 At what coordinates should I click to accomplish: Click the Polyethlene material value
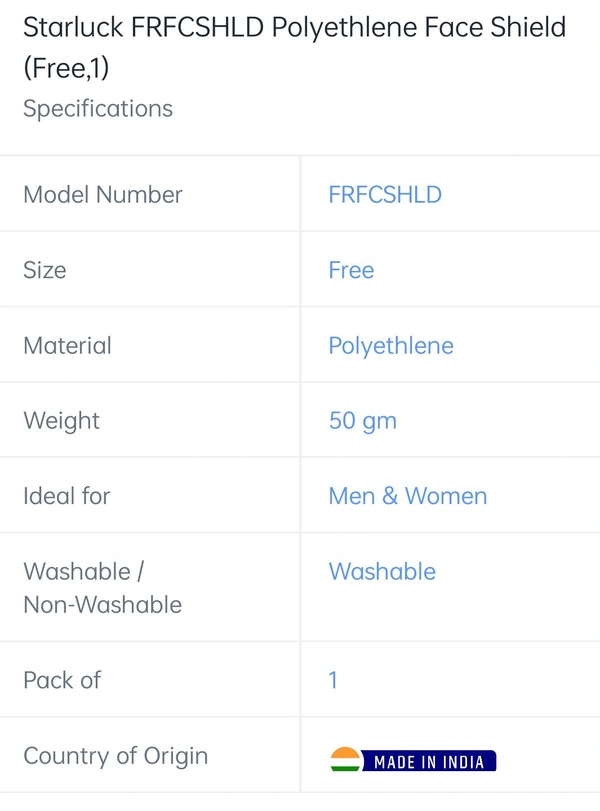click(391, 346)
